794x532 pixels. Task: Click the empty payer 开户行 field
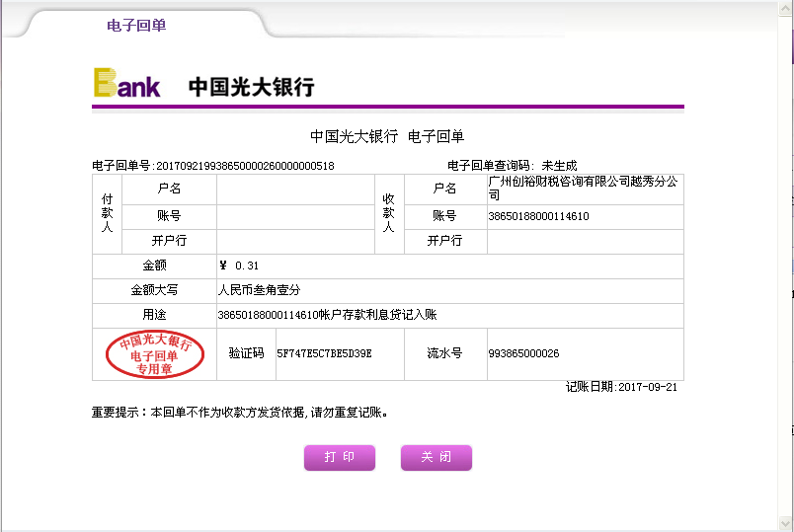pyautogui.click(x=294, y=241)
